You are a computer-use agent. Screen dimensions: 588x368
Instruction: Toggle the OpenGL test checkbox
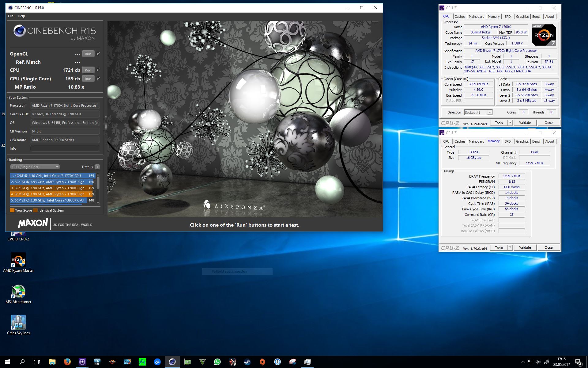[98, 54]
